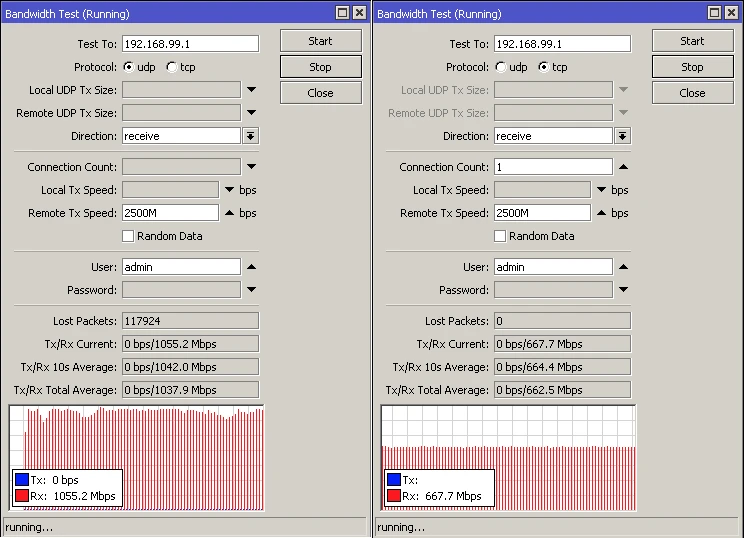The image size is (744, 538).
Task: Select udp protocol in right window
Action: click(501, 67)
